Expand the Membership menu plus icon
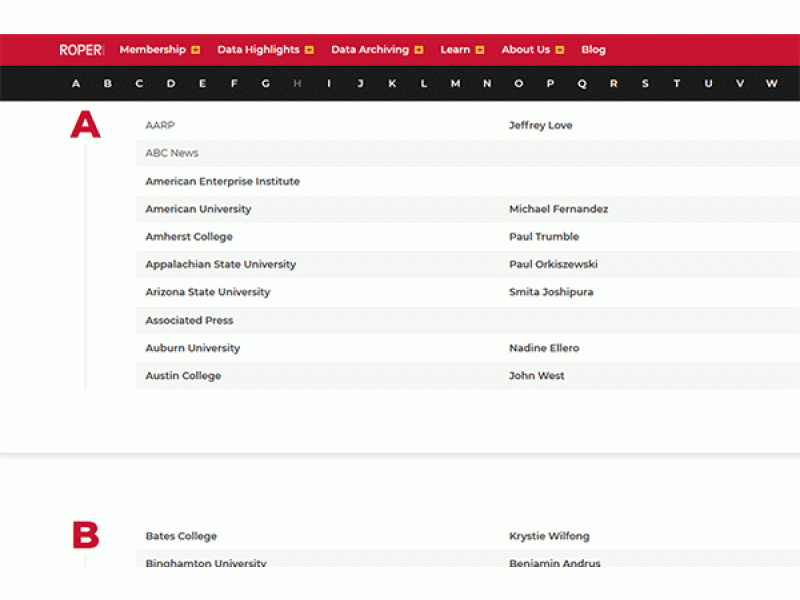 coord(196,50)
